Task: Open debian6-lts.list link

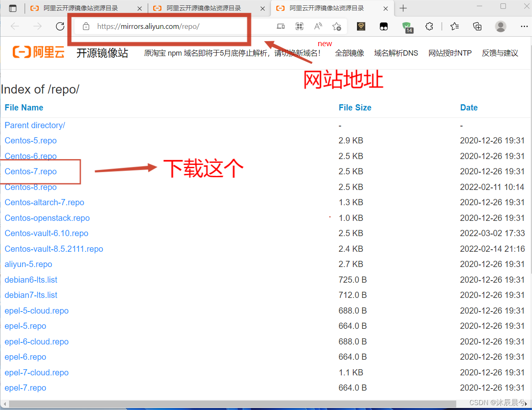Action: [31, 280]
